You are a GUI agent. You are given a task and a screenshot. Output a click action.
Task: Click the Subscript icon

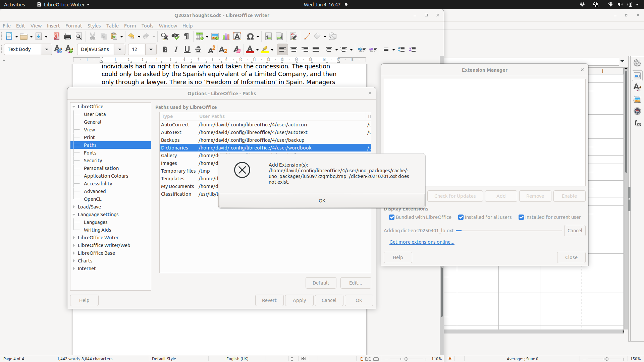223,49
